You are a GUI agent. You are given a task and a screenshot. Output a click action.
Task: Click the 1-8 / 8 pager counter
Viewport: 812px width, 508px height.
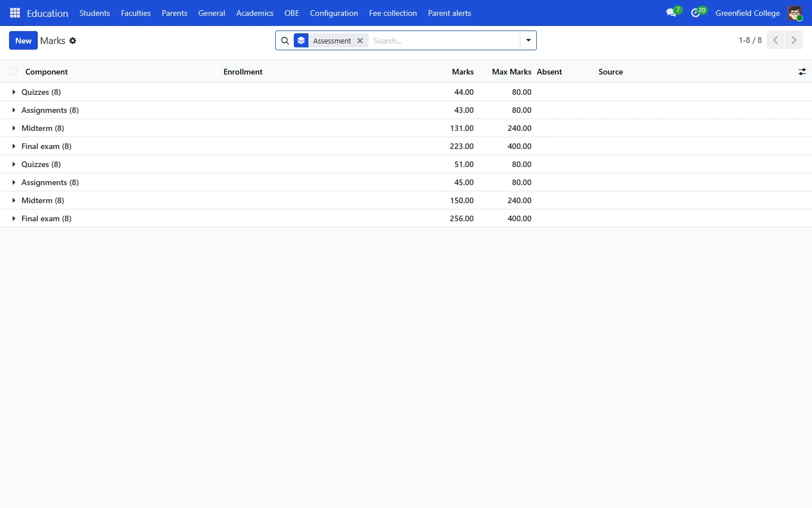tap(750, 40)
